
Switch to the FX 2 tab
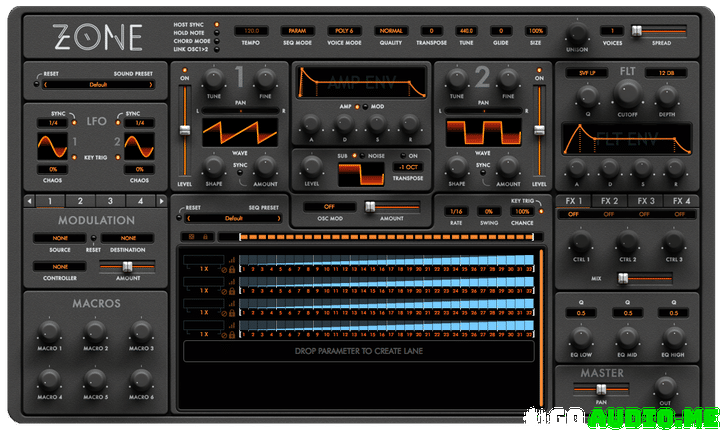click(609, 201)
